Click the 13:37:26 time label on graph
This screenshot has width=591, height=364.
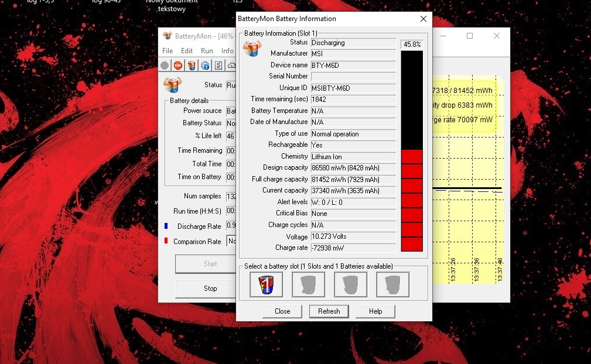point(453,270)
